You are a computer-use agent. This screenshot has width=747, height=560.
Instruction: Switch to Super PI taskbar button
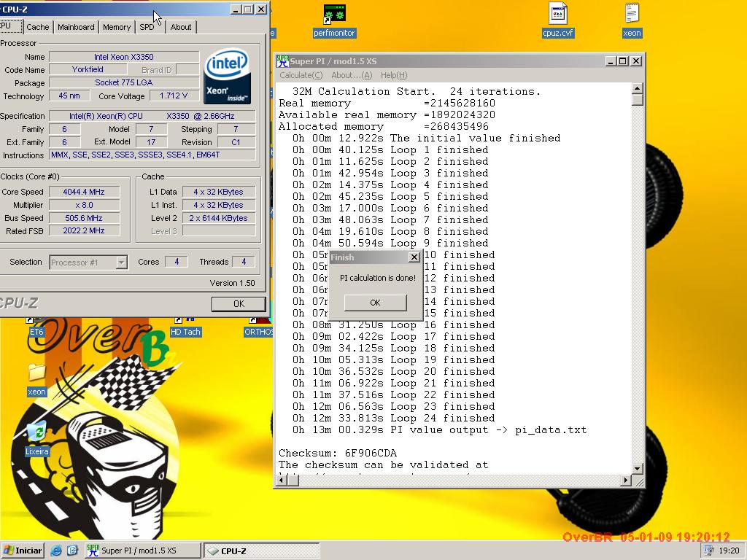coord(142,551)
